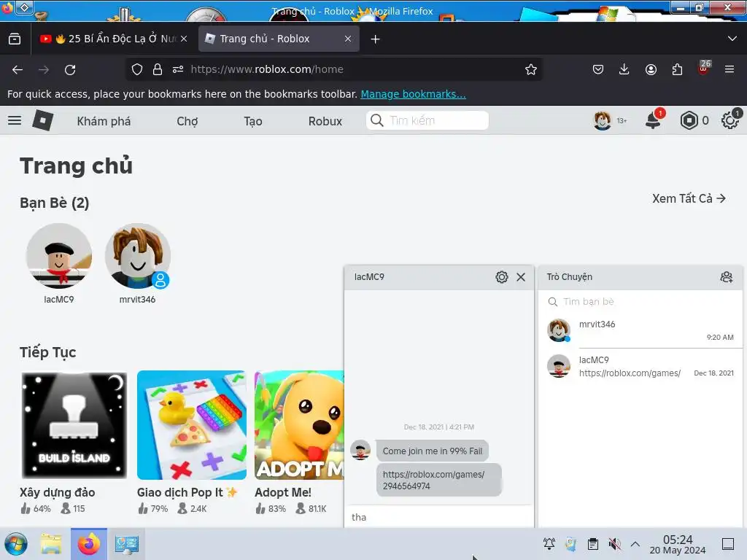Open file manager from taskbar
Viewport: 747px width, 560px height.
click(x=51, y=544)
